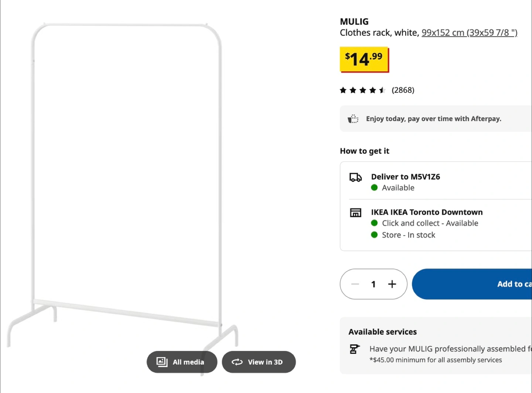Click the delivery truck icon

pyautogui.click(x=355, y=178)
